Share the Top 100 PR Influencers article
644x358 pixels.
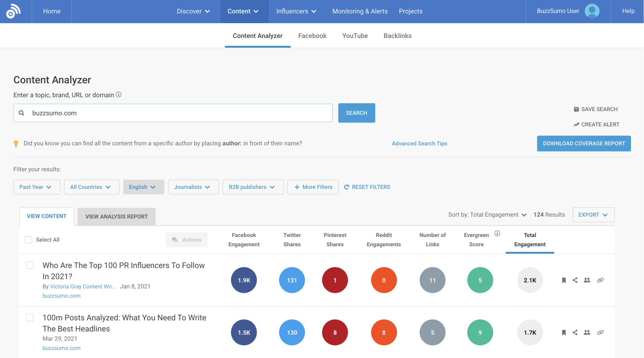575,280
